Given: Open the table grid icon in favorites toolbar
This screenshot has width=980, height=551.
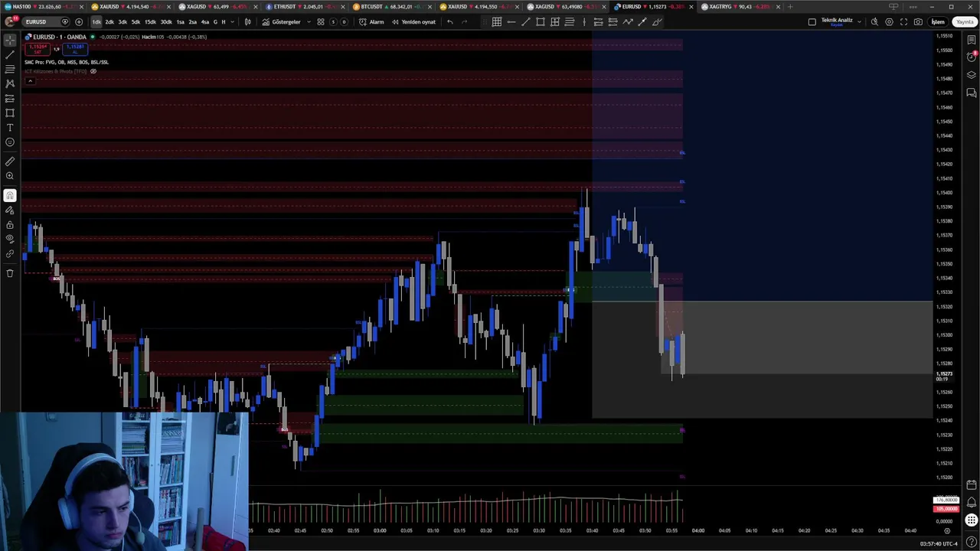Looking at the screenshot, I should point(497,21).
